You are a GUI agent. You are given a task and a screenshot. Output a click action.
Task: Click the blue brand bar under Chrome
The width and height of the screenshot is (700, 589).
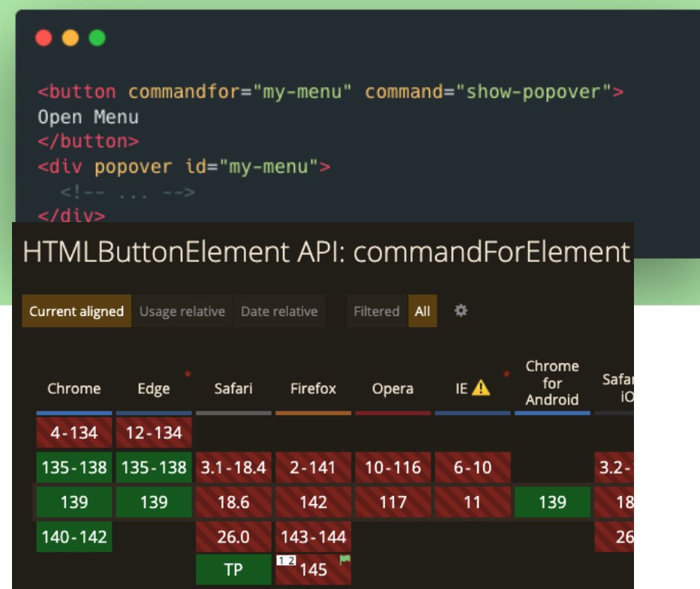click(73, 412)
